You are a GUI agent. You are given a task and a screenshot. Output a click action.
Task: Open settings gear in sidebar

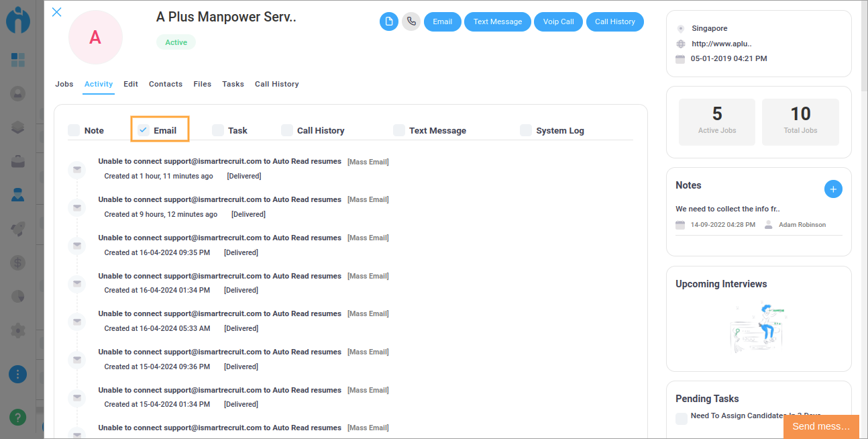(x=18, y=330)
